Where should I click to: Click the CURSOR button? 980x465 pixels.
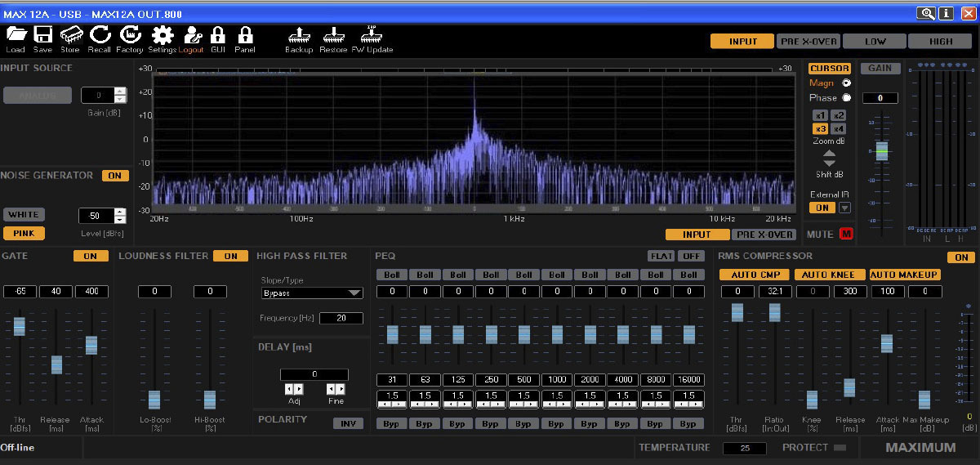(x=830, y=69)
